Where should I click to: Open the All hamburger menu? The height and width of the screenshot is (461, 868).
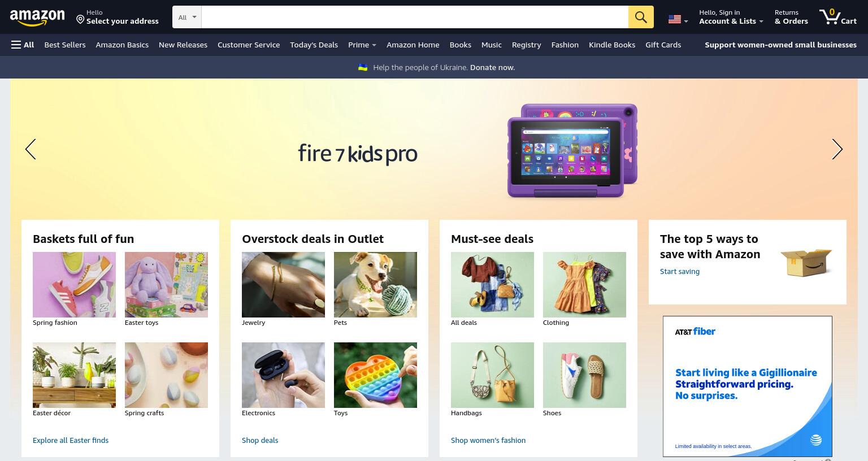23,45
